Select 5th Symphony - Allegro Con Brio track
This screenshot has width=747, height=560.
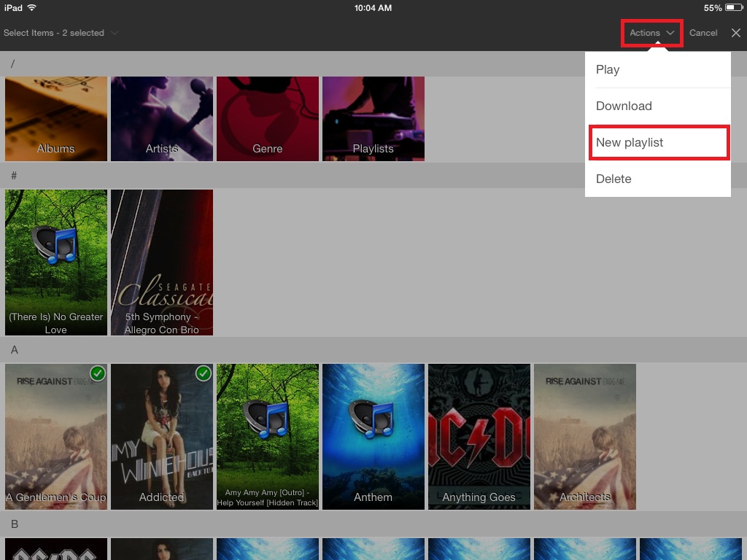pyautogui.click(x=162, y=262)
